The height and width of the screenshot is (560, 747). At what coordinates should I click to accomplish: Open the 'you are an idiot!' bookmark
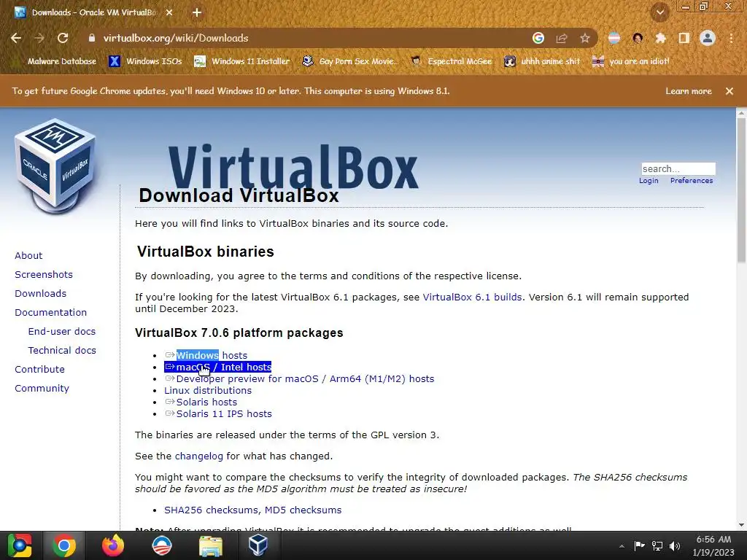(x=631, y=61)
